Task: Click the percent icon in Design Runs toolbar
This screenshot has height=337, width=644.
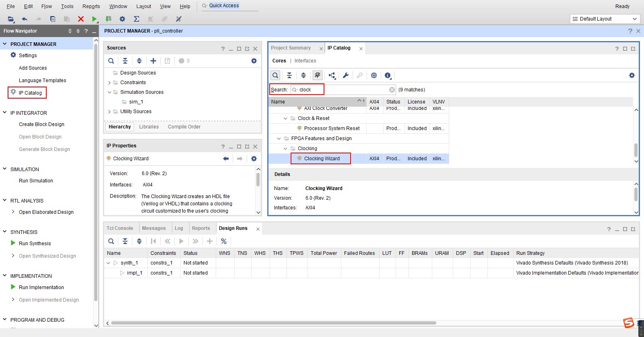Action: pyautogui.click(x=224, y=241)
